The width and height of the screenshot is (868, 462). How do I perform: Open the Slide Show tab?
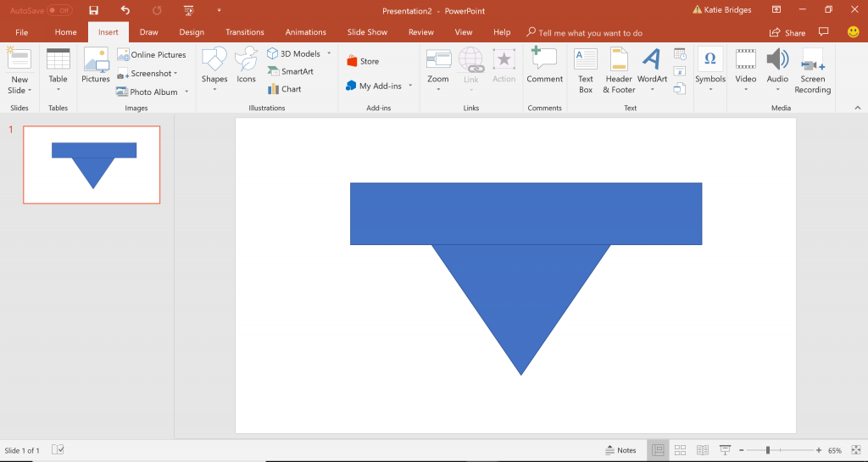pyautogui.click(x=367, y=32)
